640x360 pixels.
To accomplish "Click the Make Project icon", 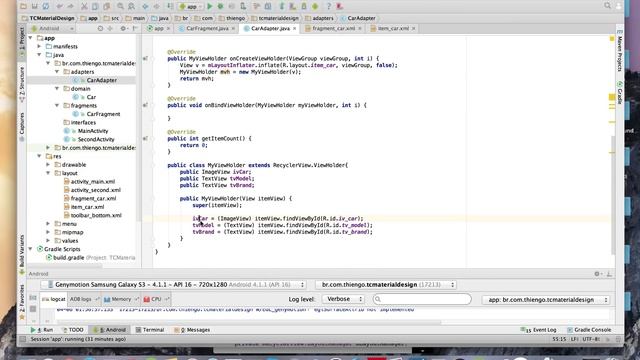I will click(x=170, y=6).
